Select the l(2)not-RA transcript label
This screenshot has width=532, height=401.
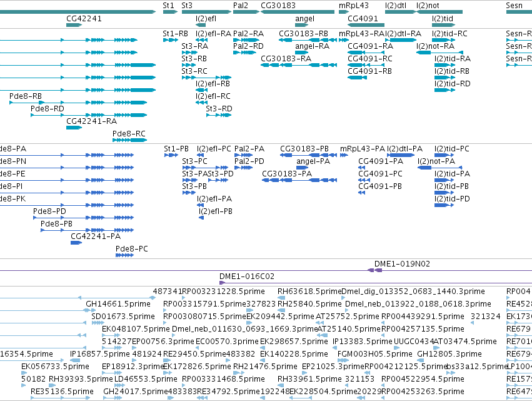pyautogui.click(x=435, y=46)
